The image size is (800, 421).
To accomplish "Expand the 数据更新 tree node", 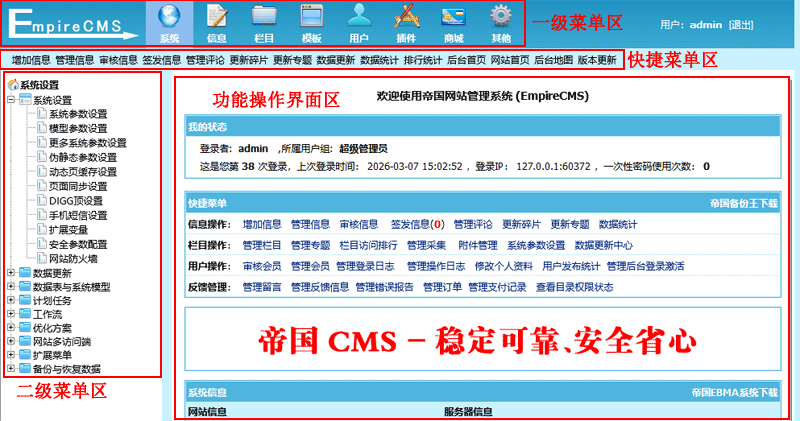I will coord(11,272).
